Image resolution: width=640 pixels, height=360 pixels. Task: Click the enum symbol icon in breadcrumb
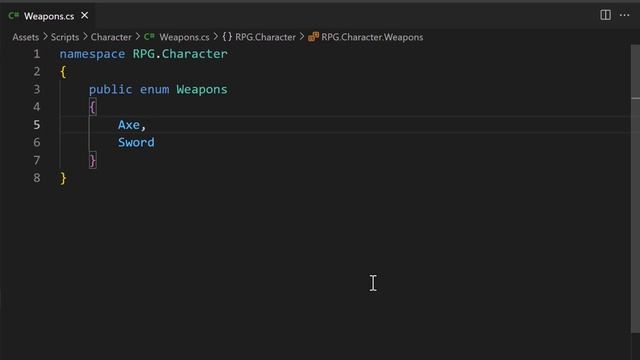click(x=313, y=37)
